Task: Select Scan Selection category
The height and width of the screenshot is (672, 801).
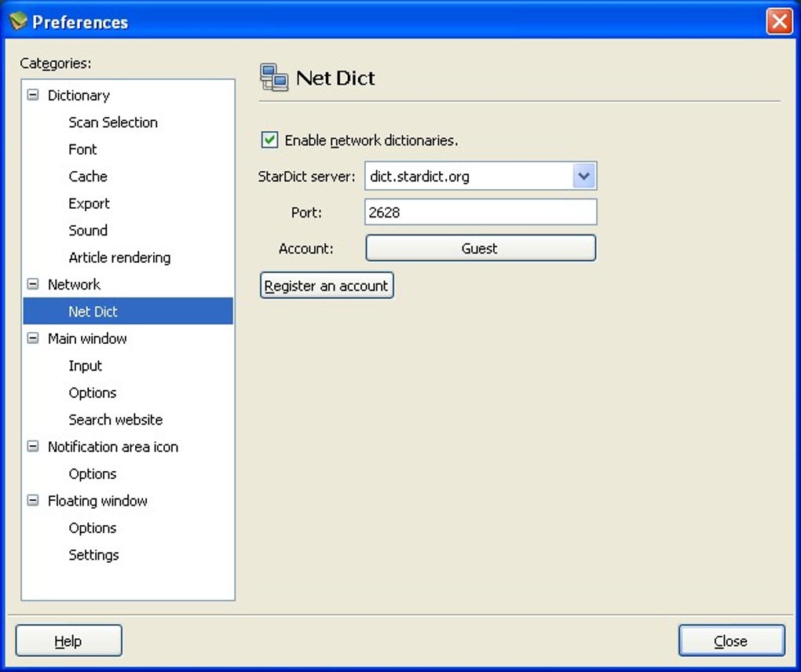Action: pos(113,122)
